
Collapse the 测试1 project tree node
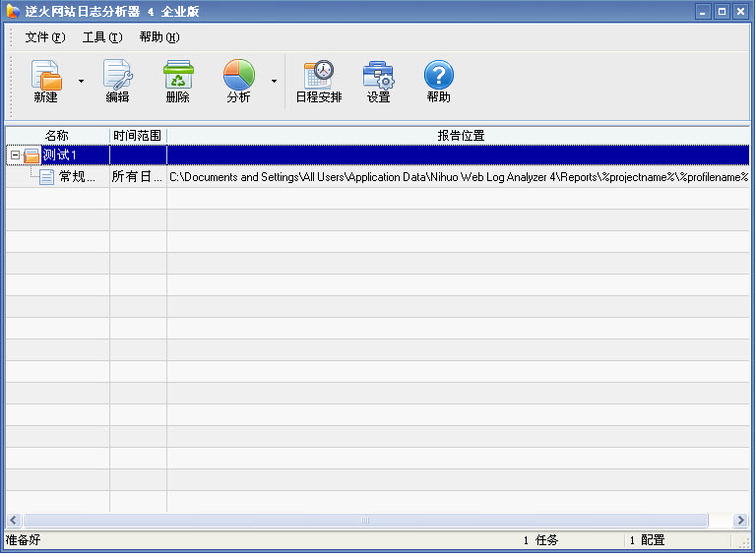(x=15, y=155)
